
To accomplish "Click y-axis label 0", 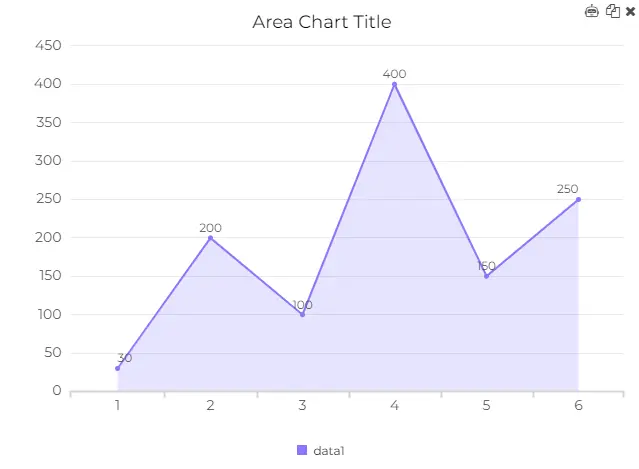I will coord(57,391).
